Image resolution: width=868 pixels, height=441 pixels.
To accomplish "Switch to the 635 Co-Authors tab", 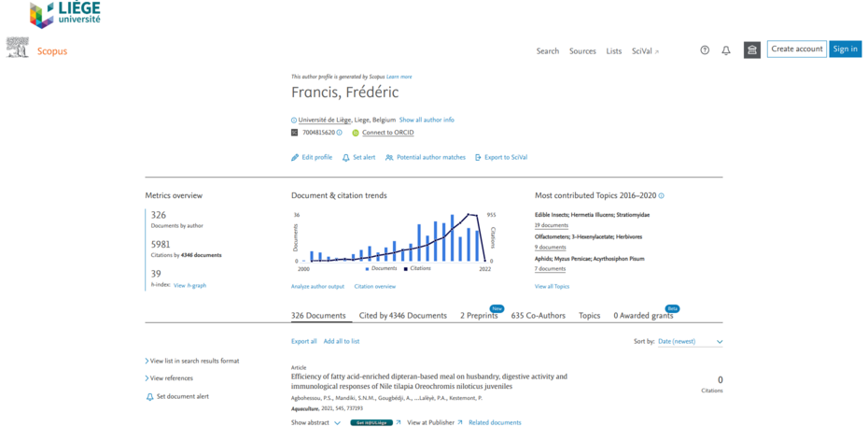I will (538, 316).
